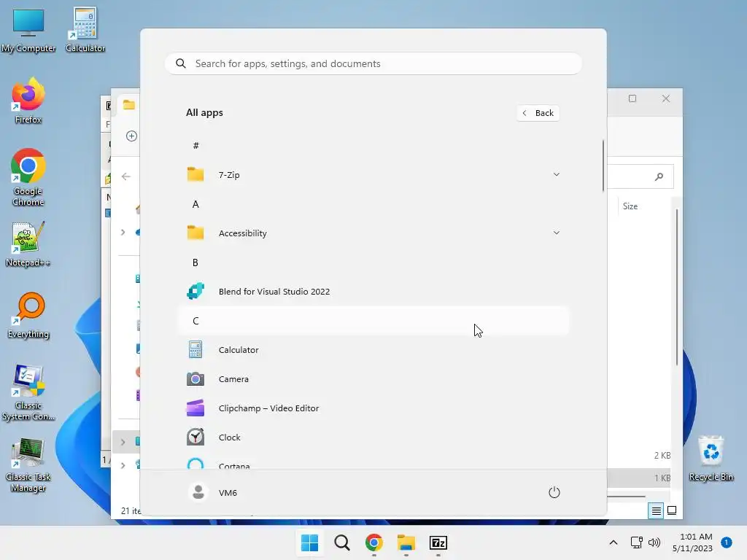
Task: Maximize the File Explorer window
Action: click(632, 98)
